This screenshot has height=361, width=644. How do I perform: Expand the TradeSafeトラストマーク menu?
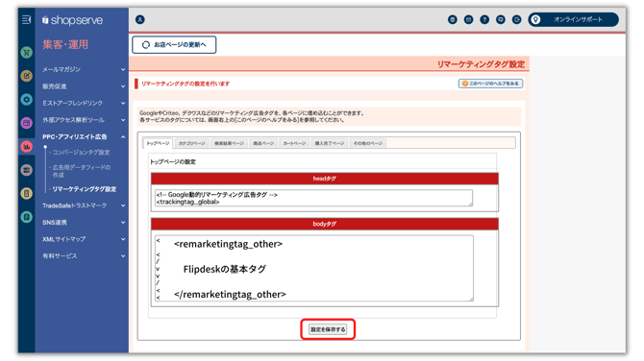84,205
